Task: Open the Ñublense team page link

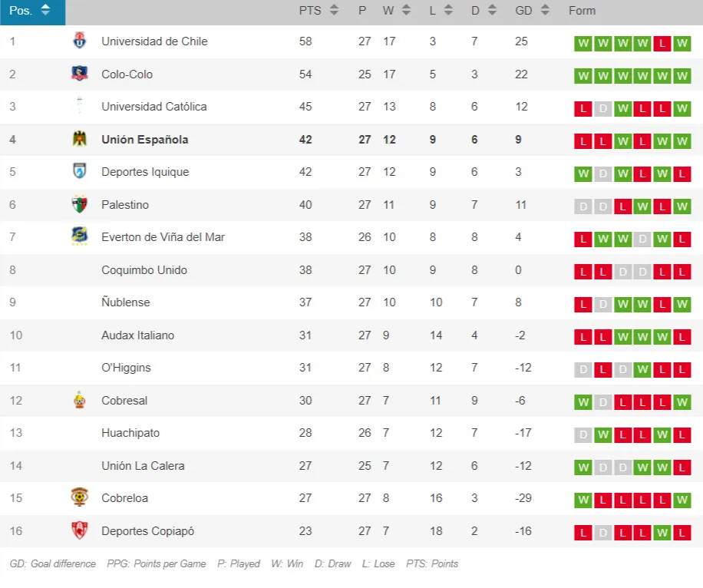Action: [126, 302]
